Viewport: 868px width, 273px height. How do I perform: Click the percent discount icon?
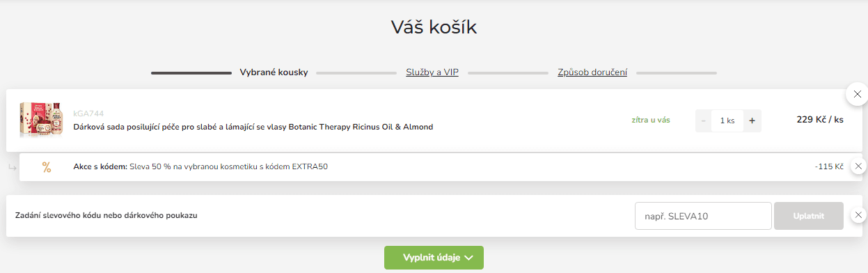tap(47, 167)
